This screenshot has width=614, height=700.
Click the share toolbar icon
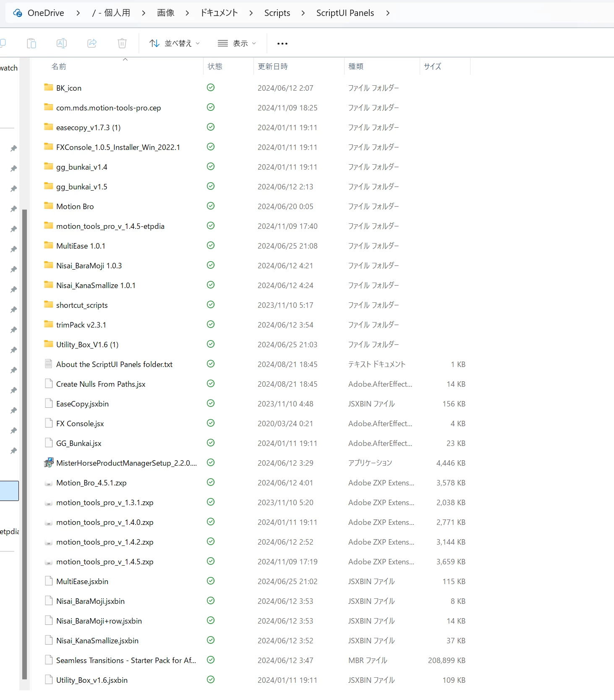[92, 43]
